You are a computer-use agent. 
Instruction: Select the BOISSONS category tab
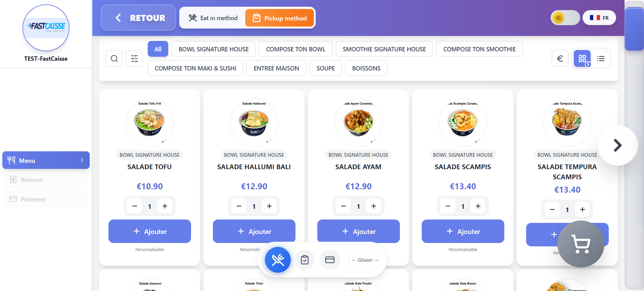pyautogui.click(x=366, y=68)
